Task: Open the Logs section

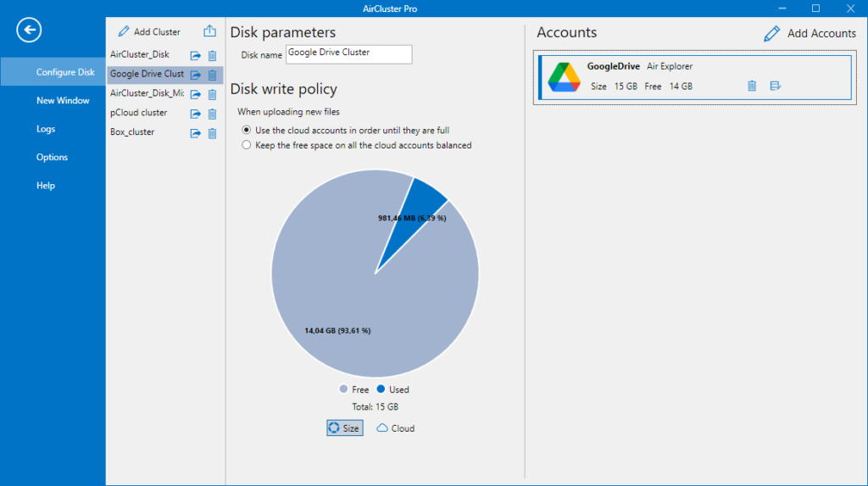Action: point(53,129)
